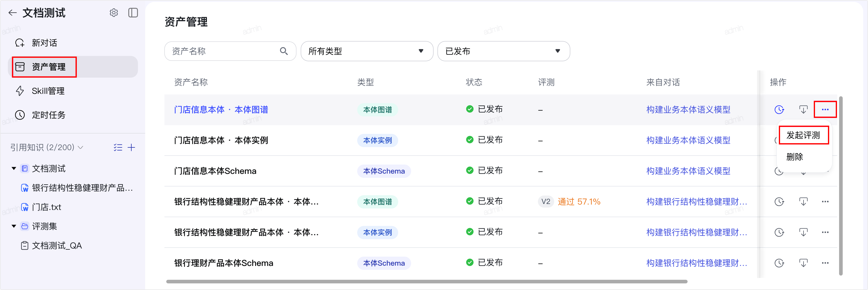Screen dimensions: 868x290
Task: Click the back arrow beside 文档测试
Action: point(12,13)
